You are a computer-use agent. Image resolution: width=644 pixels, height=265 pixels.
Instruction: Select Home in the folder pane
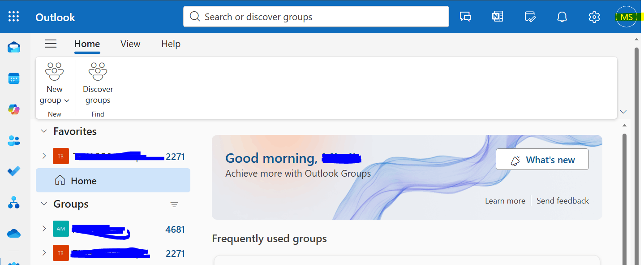[x=113, y=180]
